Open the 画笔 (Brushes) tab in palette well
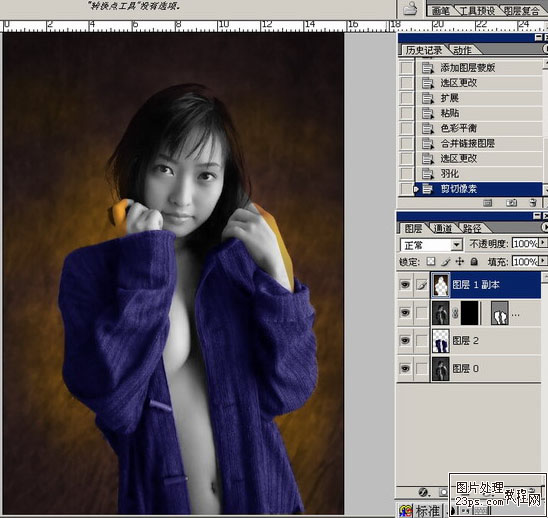 440,11
